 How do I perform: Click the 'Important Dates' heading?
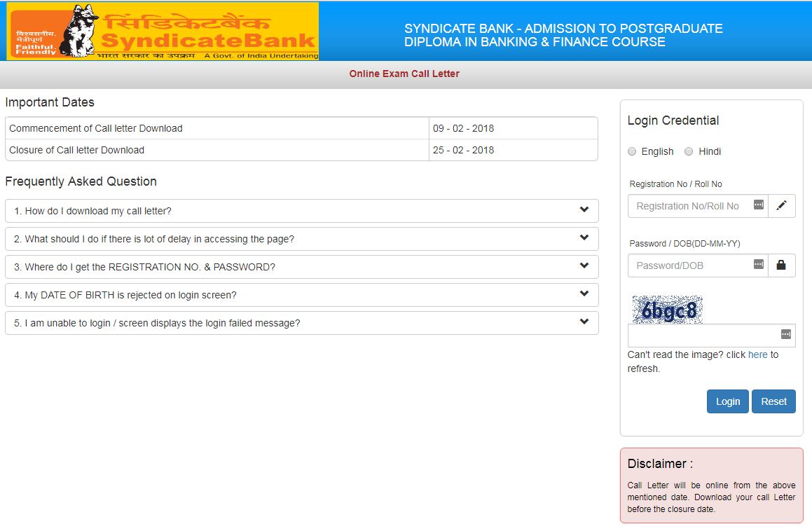pyautogui.click(x=50, y=102)
